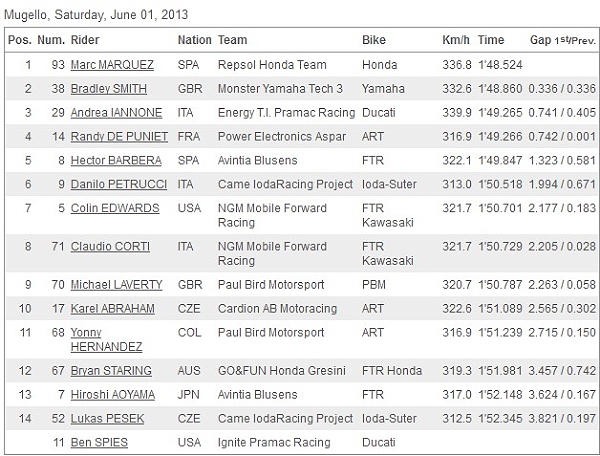Click the Team column header
The width and height of the screenshot is (600, 456).
(232, 40)
